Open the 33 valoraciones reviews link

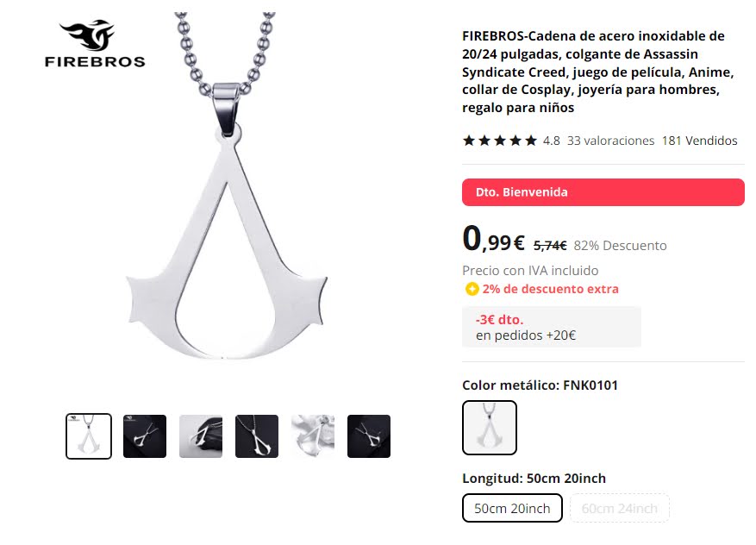[x=610, y=141]
